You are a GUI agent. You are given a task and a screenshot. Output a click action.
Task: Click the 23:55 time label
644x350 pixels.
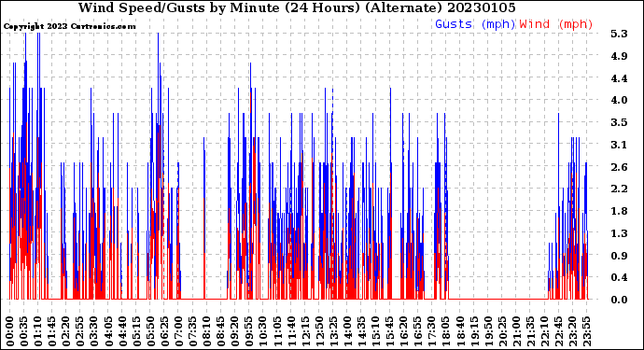click(586, 331)
